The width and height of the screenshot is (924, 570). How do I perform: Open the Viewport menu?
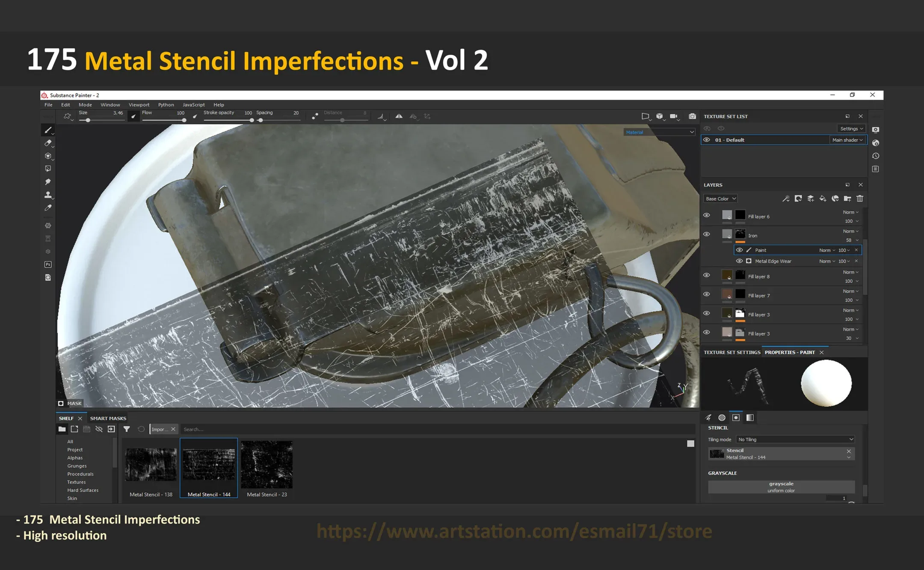click(139, 105)
